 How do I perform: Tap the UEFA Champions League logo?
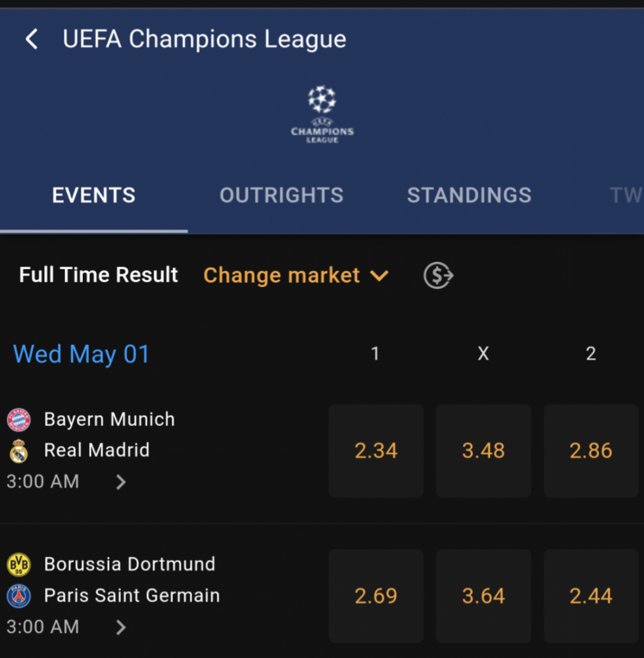tap(322, 114)
